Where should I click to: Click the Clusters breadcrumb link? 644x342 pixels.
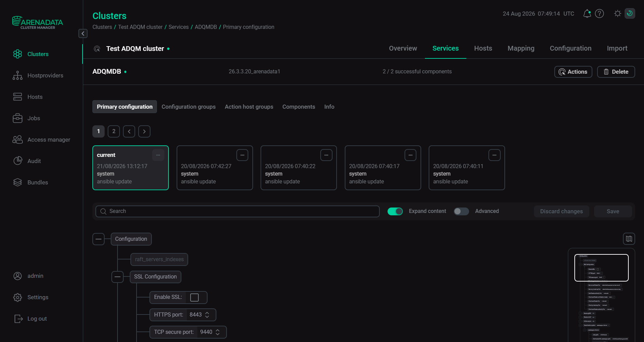pyautogui.click(x=102, y=27)
